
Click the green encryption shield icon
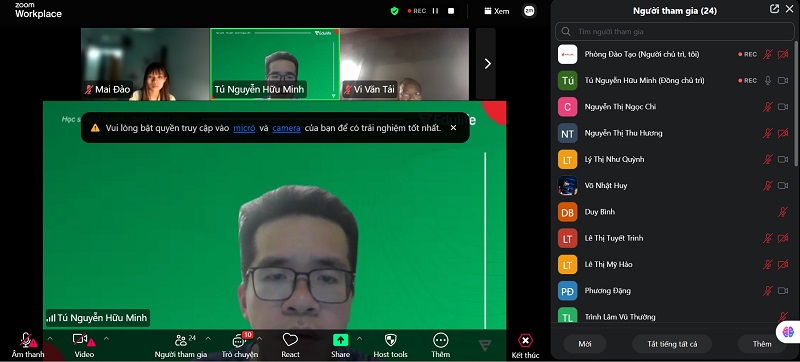(394, 11)
